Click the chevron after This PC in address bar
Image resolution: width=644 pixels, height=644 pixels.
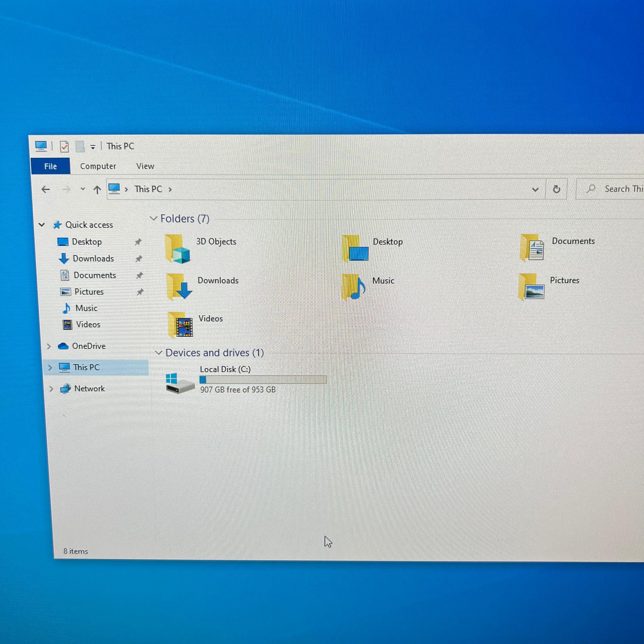click(x=170, y=190)
